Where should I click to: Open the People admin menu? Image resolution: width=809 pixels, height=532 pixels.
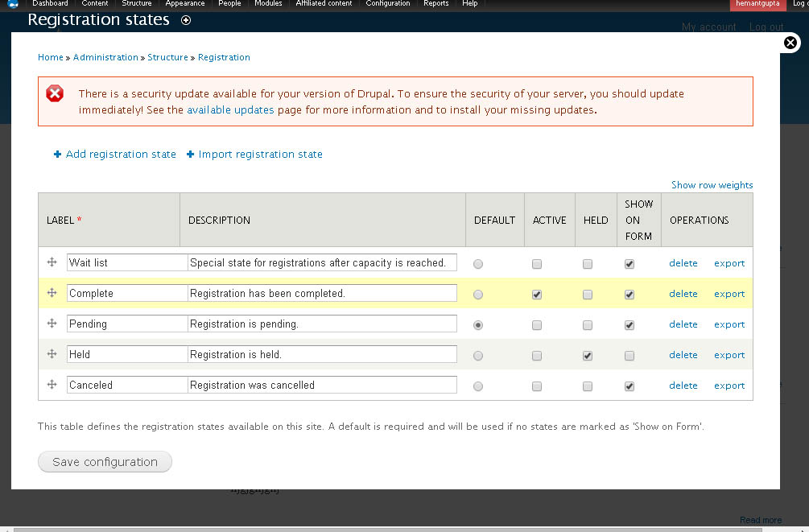click(229, 3)
